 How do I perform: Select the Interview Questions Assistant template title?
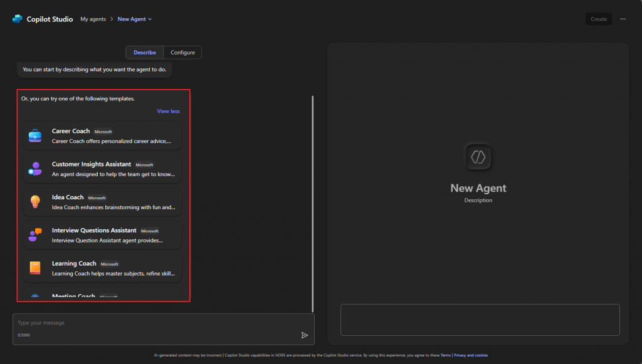[x=94, y=231]
